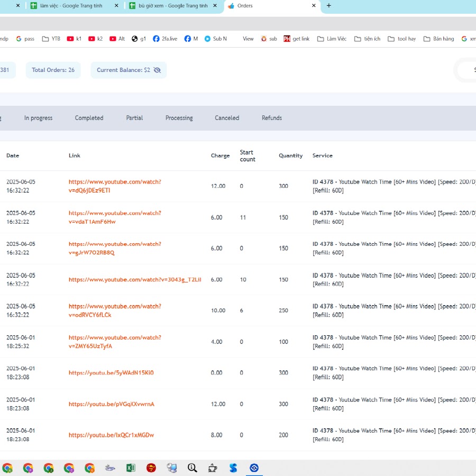Screen dimensions: 476x476
Task: Open the magnifier app in the taskbar
Action: coord(193,468)
